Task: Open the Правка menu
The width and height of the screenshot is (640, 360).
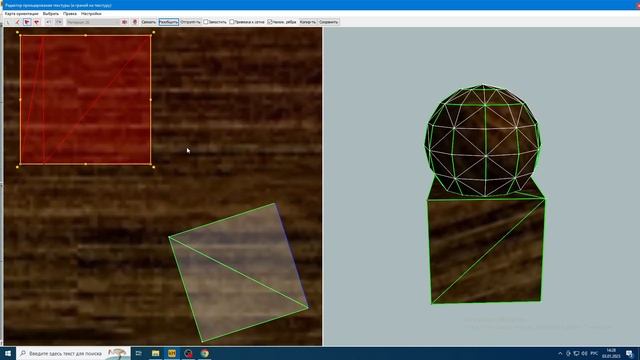Action: point(70,13)
